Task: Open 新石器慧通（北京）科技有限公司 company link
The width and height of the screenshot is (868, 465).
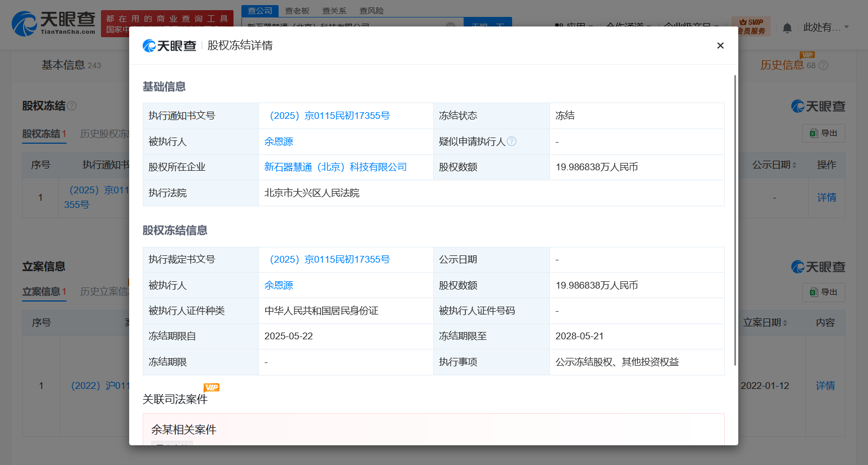Action: [x=336, y=167]
